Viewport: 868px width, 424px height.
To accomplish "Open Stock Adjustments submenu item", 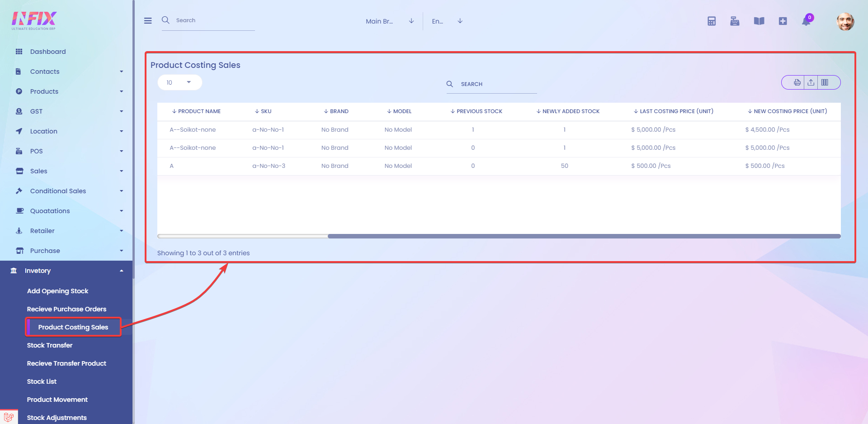I will coord(57,418).
